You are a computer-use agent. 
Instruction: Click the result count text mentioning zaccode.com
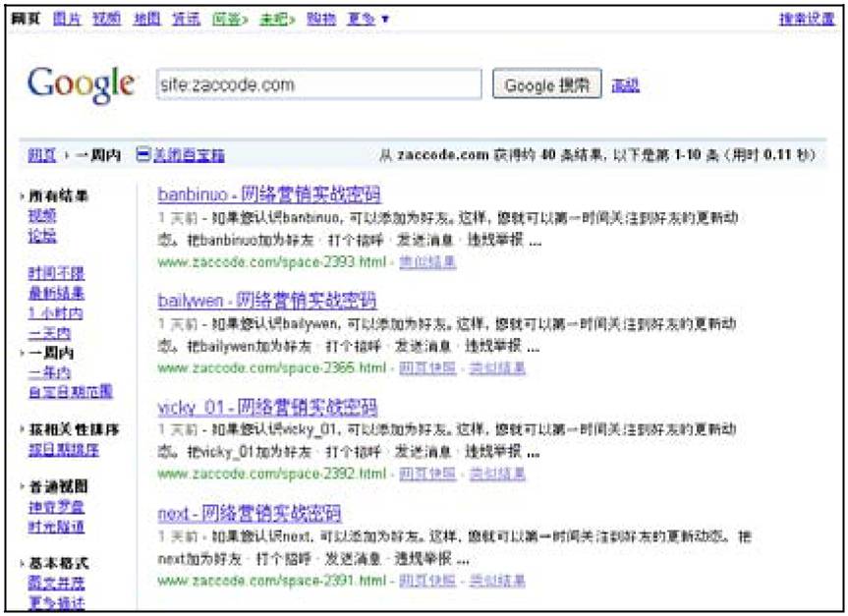point(597,155)
